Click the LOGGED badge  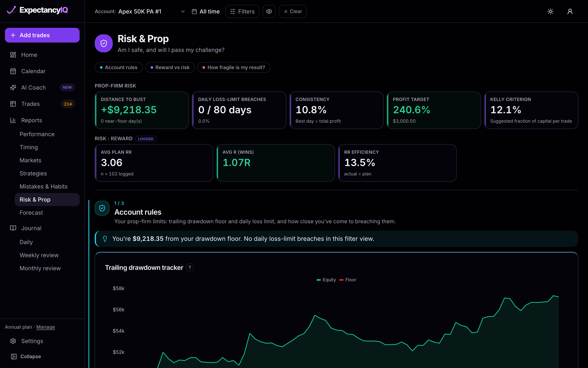[x=146, y=139]
